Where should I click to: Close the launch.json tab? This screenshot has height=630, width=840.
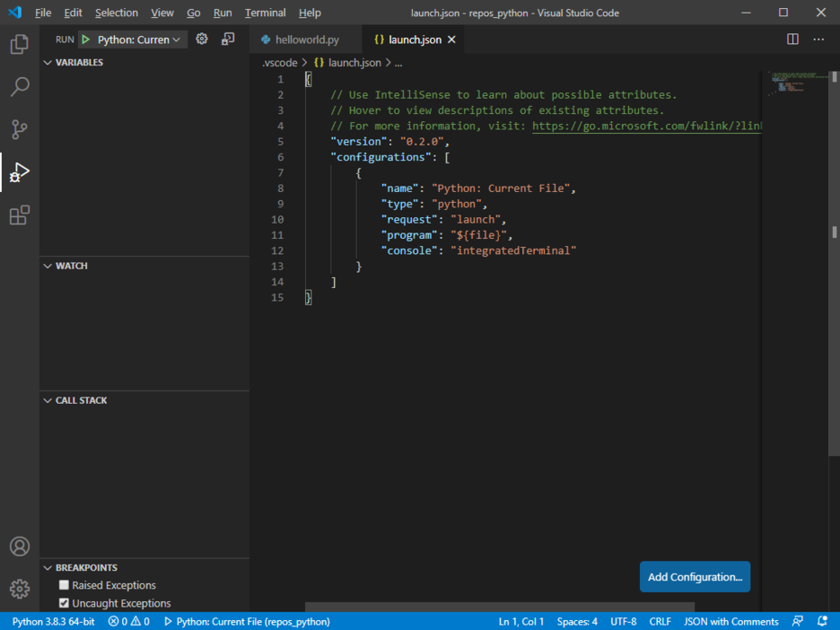pyautogui.click(x=451, y=39)
